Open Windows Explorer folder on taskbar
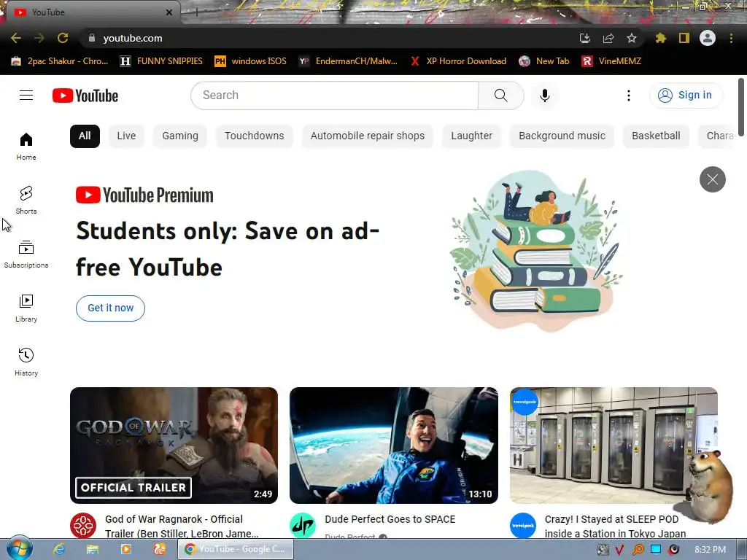This screenshot has width=747, height=560. (93, 549)
